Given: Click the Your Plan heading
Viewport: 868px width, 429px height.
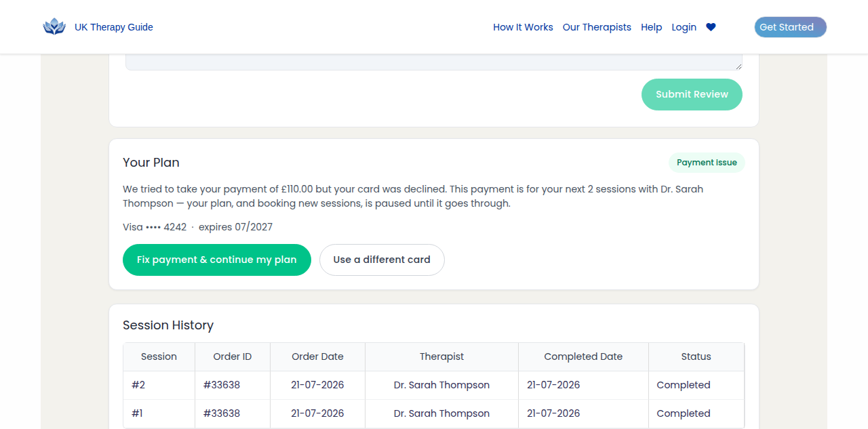Looking at the screenshot, I should click(151, 163).
